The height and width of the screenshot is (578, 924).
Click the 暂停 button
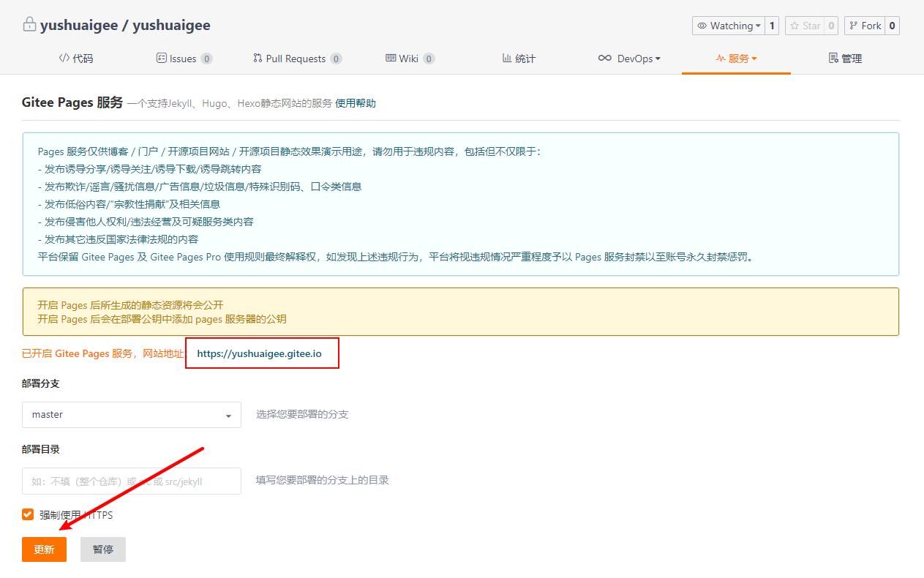pyautogui.click(x=103, y=549)
